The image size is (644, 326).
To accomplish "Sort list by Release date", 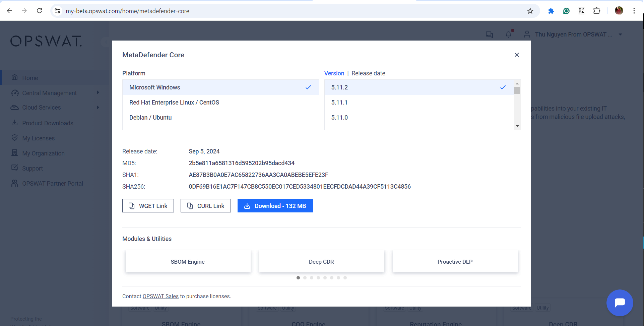I will coord(368,73).
